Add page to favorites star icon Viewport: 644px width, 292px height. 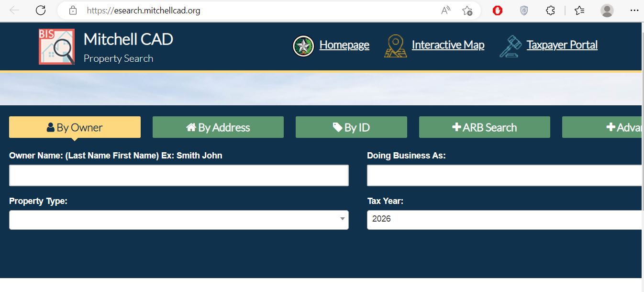[x=467, y=11]
